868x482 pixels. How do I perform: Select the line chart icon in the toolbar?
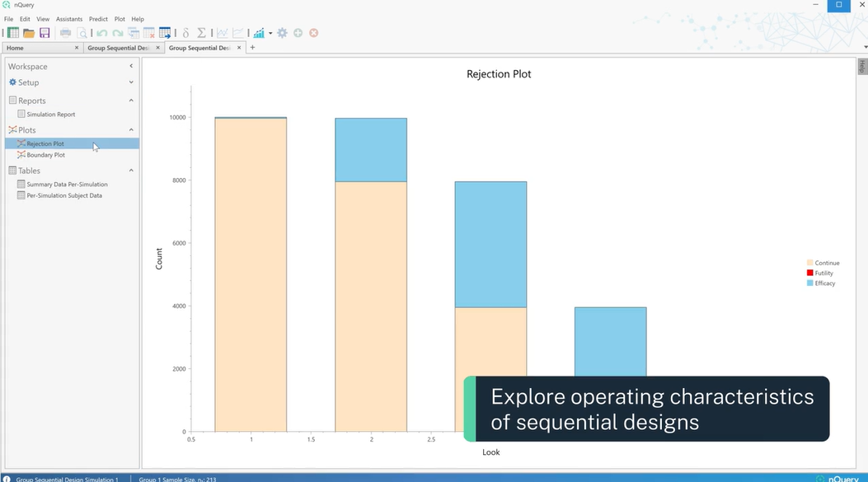(x=221, y=32)
